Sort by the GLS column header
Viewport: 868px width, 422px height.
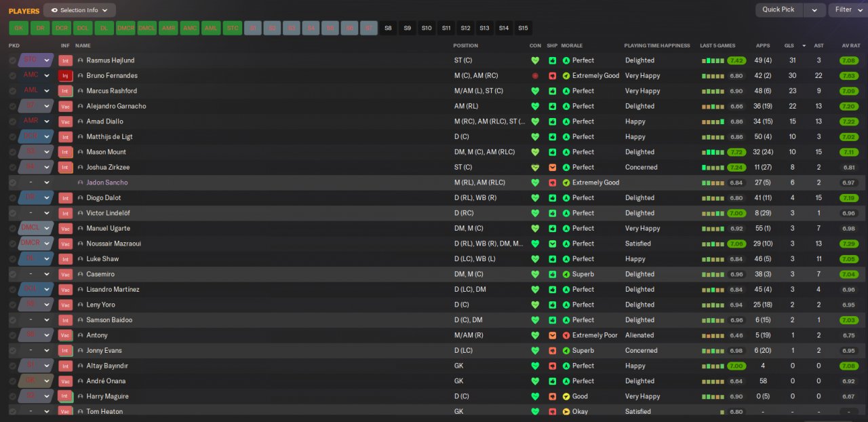click(x=790, y=45)
